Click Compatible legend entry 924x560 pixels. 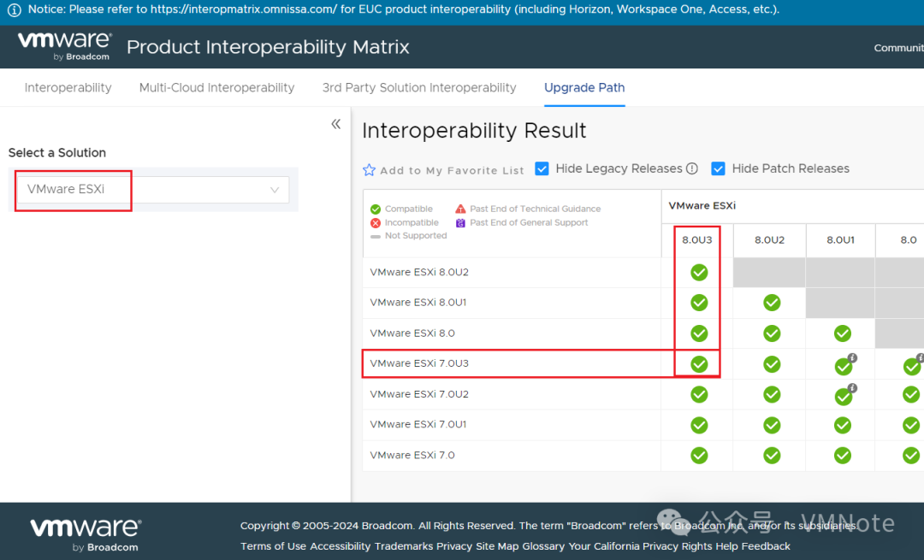point(401,209)
